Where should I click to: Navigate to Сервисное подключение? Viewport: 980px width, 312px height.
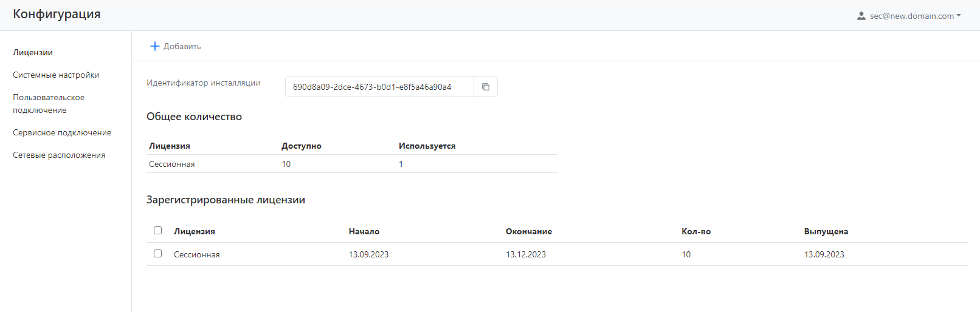tap(62, 132)
